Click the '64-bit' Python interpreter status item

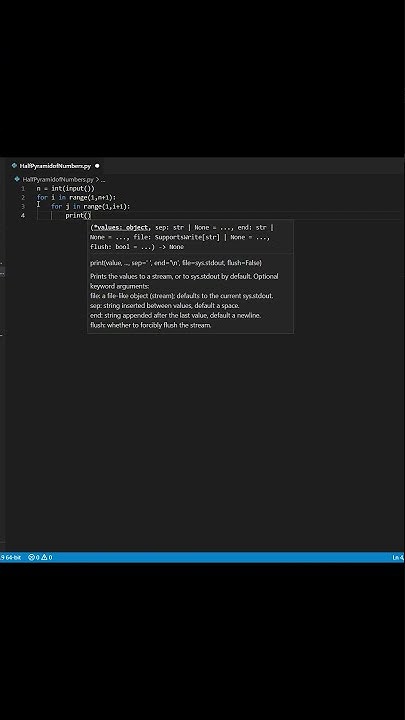pyautogui.click(x=11, y=557)
